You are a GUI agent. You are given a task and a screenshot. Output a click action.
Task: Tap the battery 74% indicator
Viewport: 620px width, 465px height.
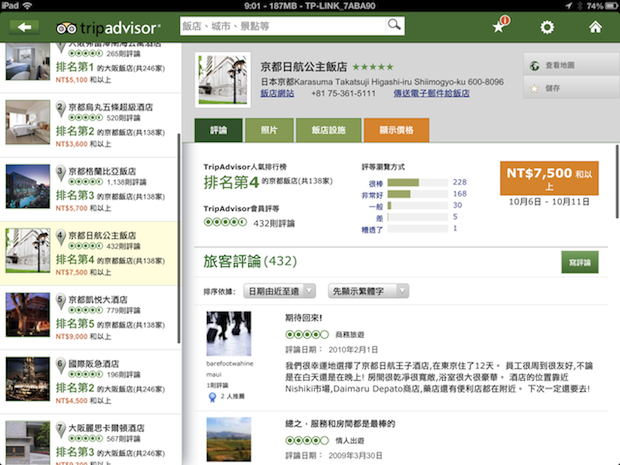click(601, 6)
